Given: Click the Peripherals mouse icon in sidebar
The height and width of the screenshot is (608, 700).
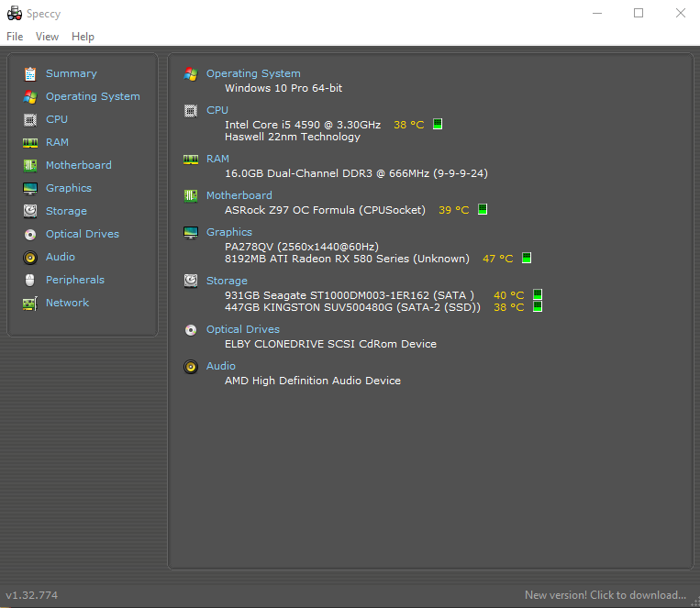Looking at the screenshot, I should pos(30,280).
